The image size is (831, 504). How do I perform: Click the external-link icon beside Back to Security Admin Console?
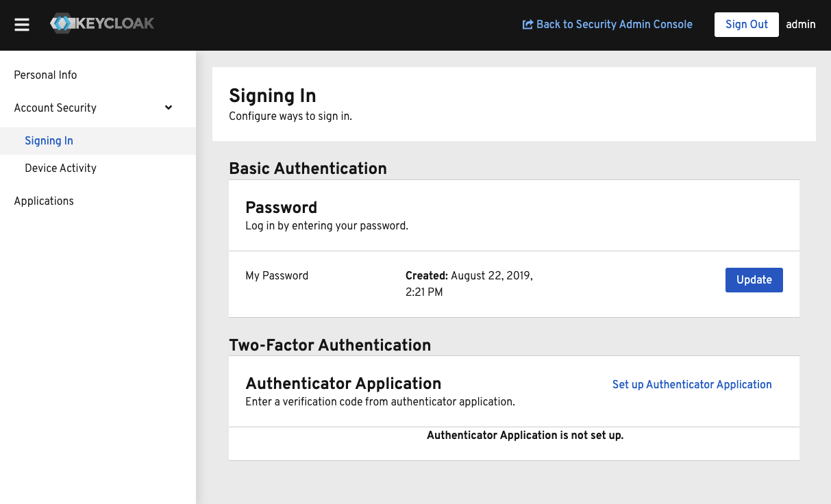point(527,24)
